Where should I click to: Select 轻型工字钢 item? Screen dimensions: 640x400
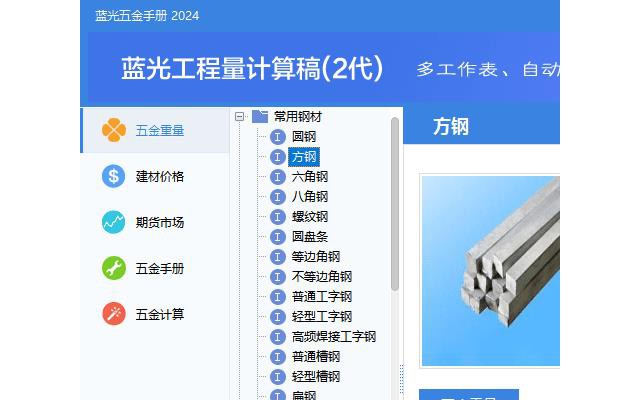click(322, 317)
